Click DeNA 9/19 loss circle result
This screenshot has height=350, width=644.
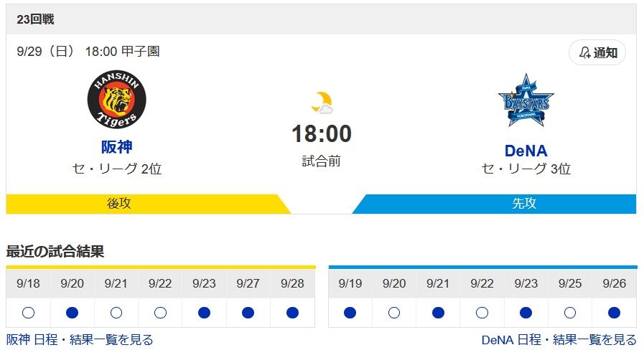[350, 313]
